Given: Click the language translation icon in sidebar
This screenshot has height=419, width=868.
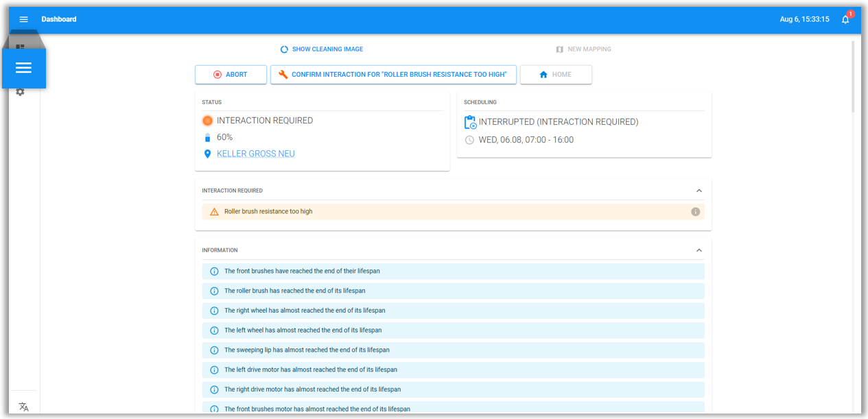Looking at the screenshot, I should 23,407.
